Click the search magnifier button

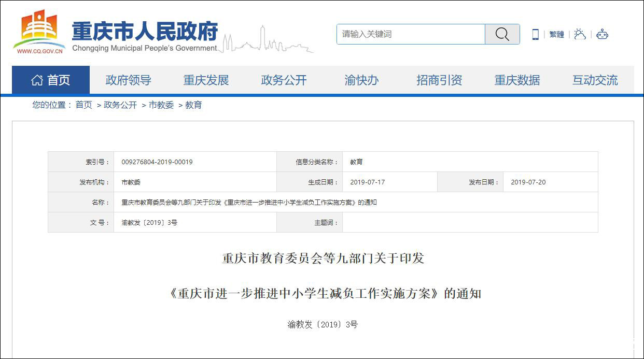pos(502,34)
